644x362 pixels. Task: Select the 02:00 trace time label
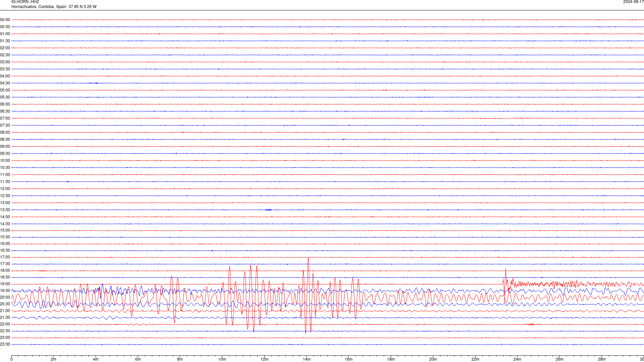click(x=5, y=48)
